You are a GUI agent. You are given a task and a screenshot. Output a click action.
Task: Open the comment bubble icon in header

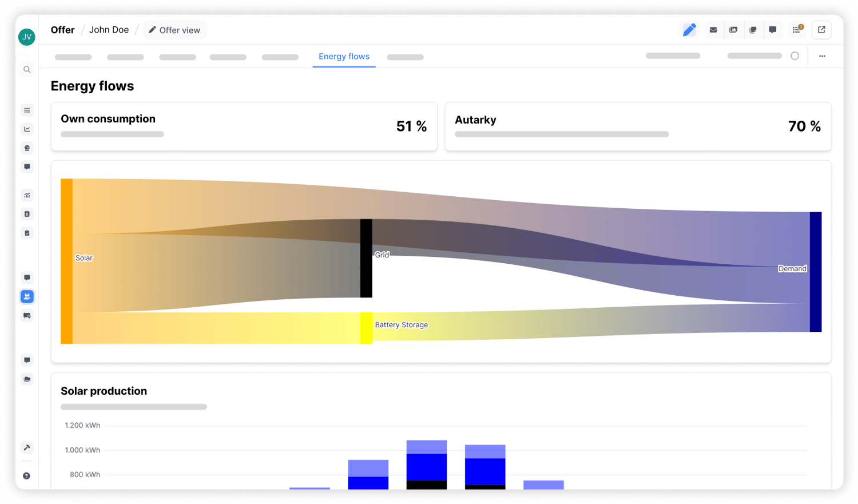click(x=773, y=30)
